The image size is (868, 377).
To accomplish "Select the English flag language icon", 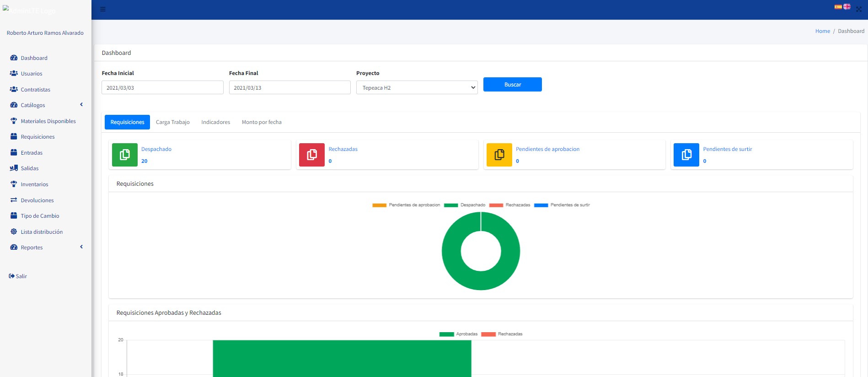I will pyautogui.click(x=847, y=7).
